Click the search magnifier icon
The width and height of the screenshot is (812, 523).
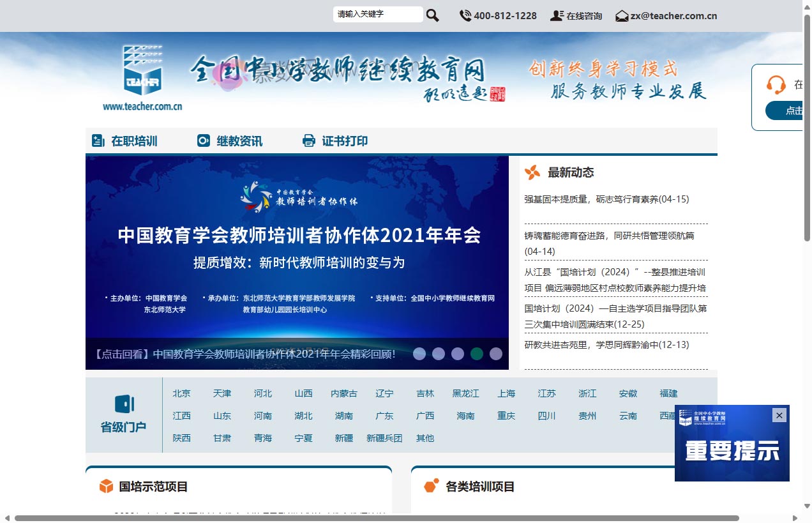(432, 15)
